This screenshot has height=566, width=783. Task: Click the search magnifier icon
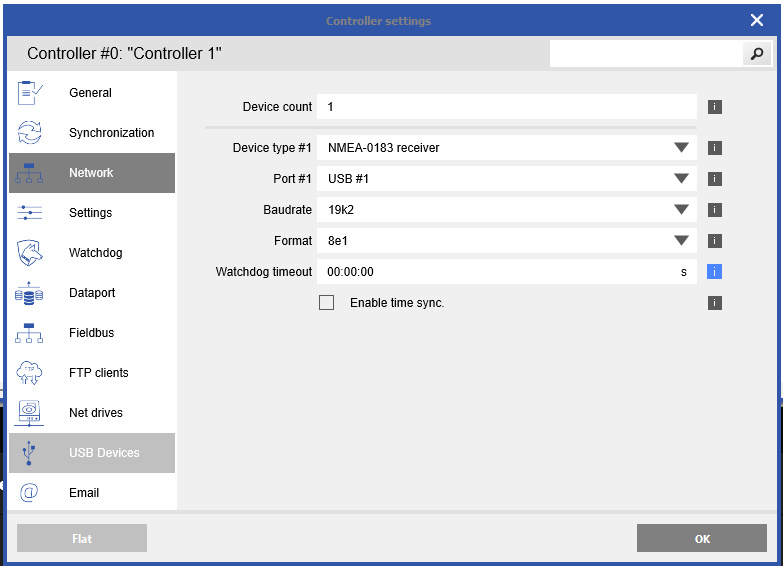pyautogui.click(x=757, y=54)
